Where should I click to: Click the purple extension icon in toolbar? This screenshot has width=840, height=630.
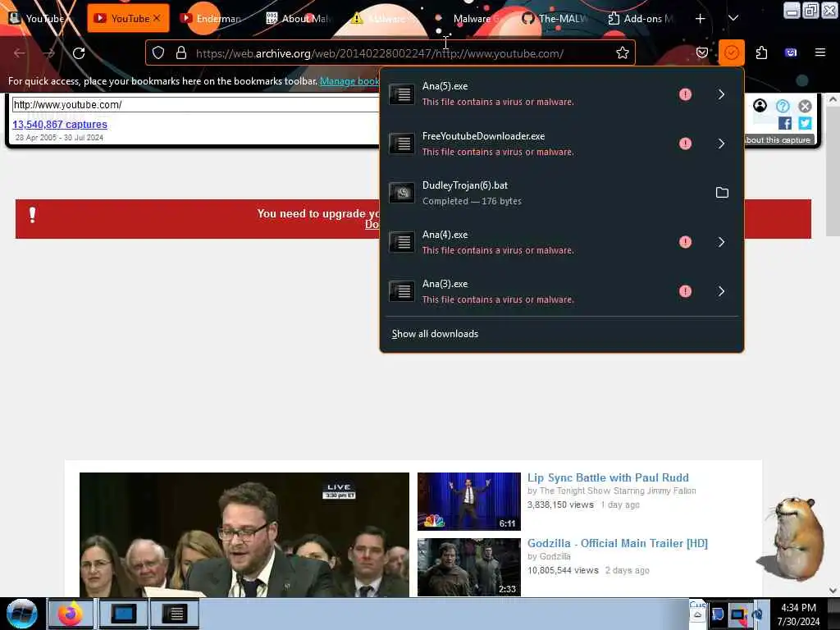[x=791, y=52]
